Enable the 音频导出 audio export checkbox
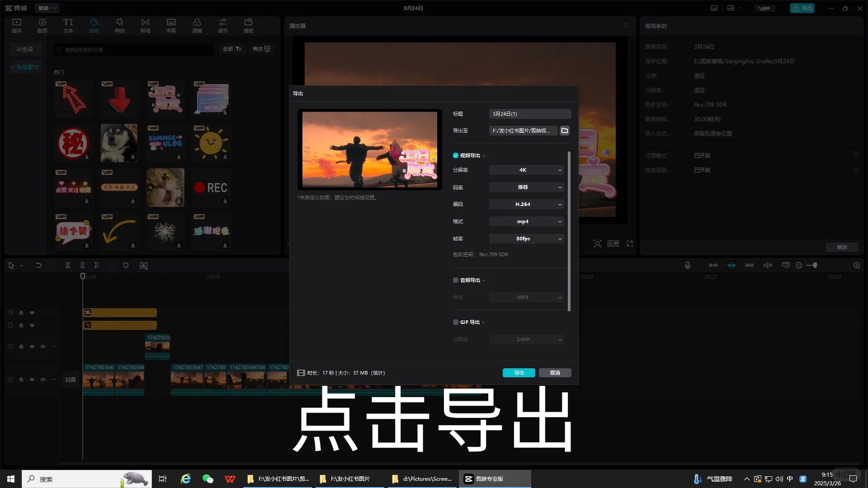 [456, 280]
